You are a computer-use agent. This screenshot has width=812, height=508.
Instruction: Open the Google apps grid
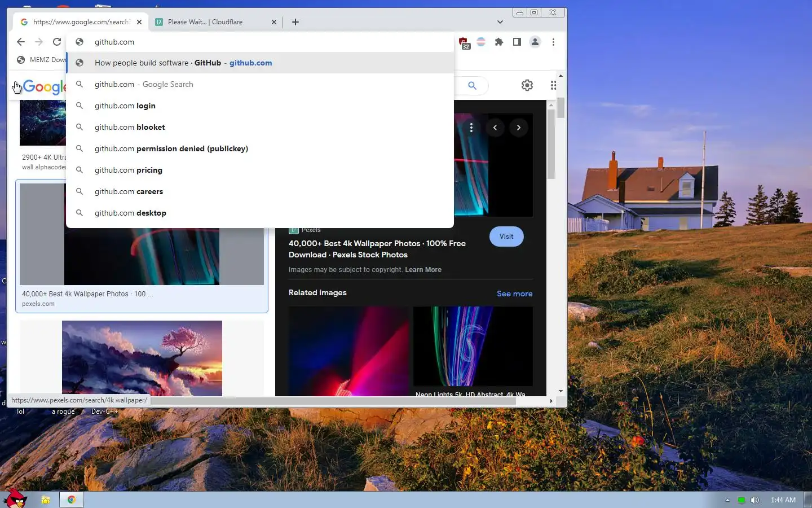553,85
